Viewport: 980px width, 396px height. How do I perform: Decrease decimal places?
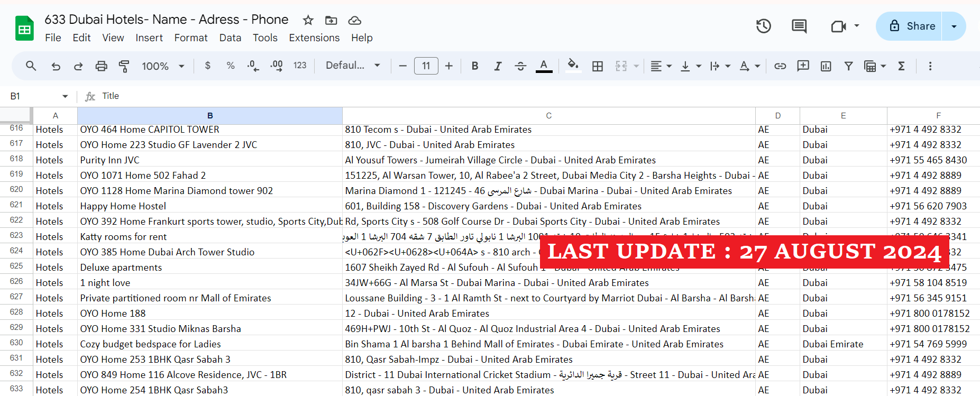point(253,66)
